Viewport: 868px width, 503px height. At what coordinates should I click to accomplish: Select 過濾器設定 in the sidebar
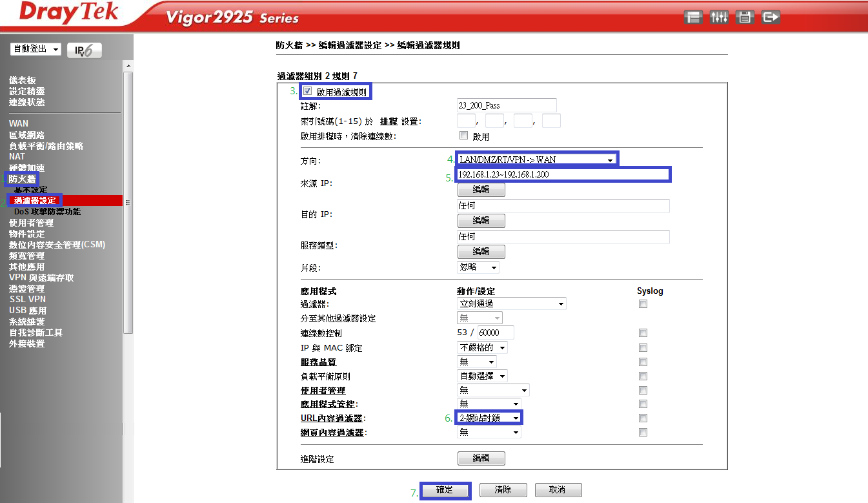point(35,201)
